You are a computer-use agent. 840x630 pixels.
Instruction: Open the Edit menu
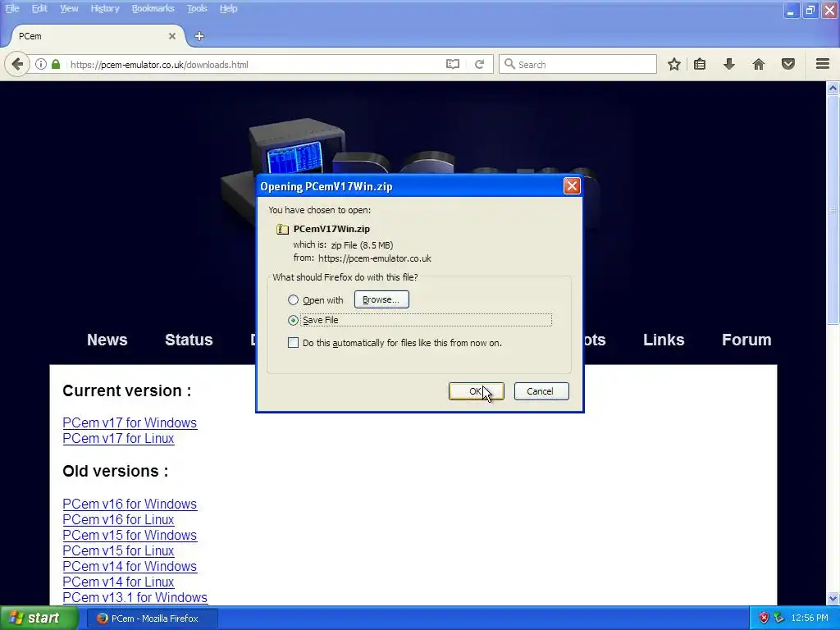click(x=39, y=8)
